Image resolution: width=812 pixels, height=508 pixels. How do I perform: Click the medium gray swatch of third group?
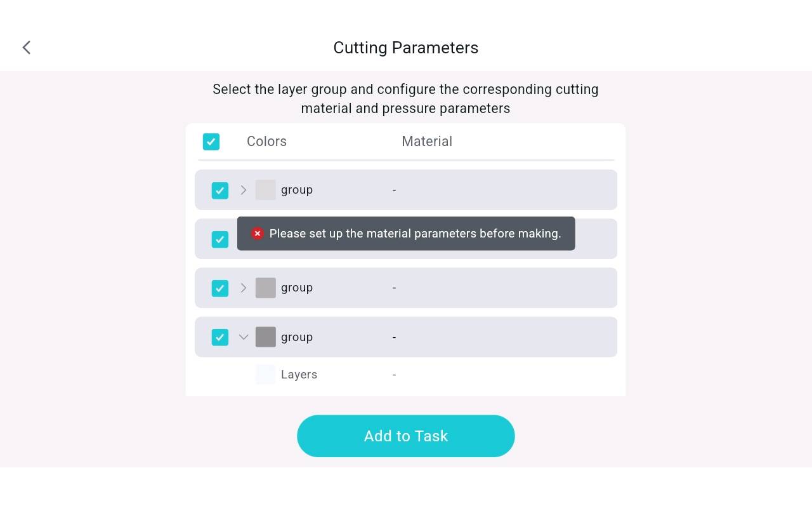click(265, 288)
